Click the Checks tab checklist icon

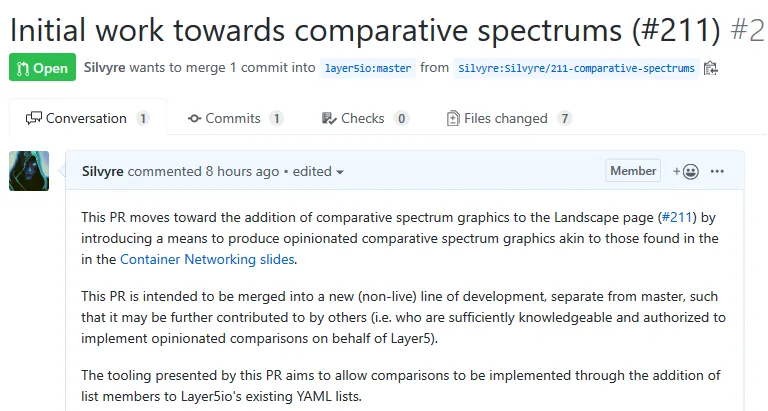(329, 118)
